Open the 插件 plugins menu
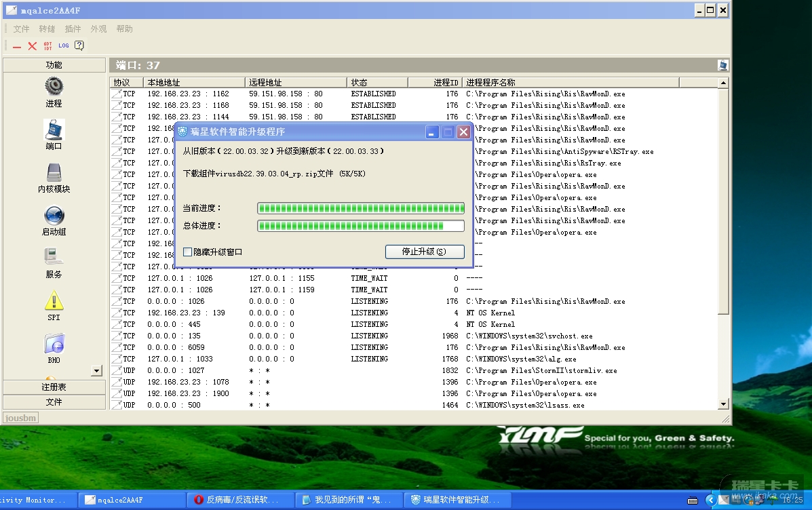The width and height of the screenshot is (812, 510). tap(73, 29)
